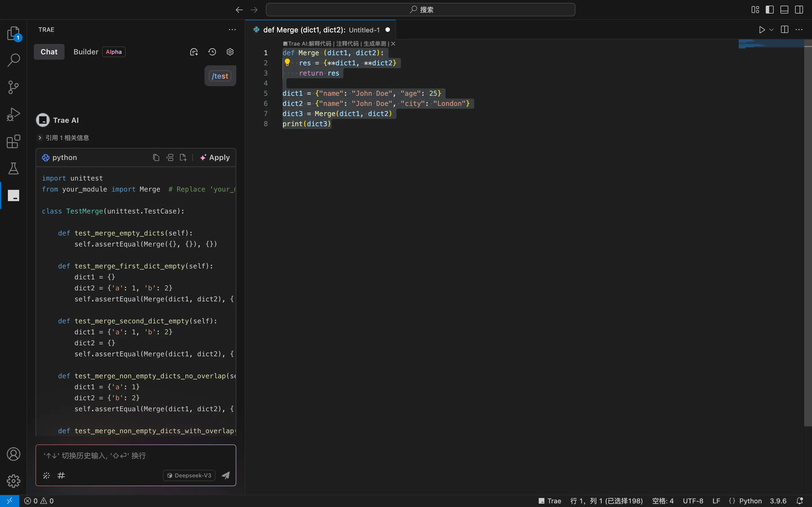Open the Run and Debug view
Screen dimensions: 812x507
tap(14, 114)
